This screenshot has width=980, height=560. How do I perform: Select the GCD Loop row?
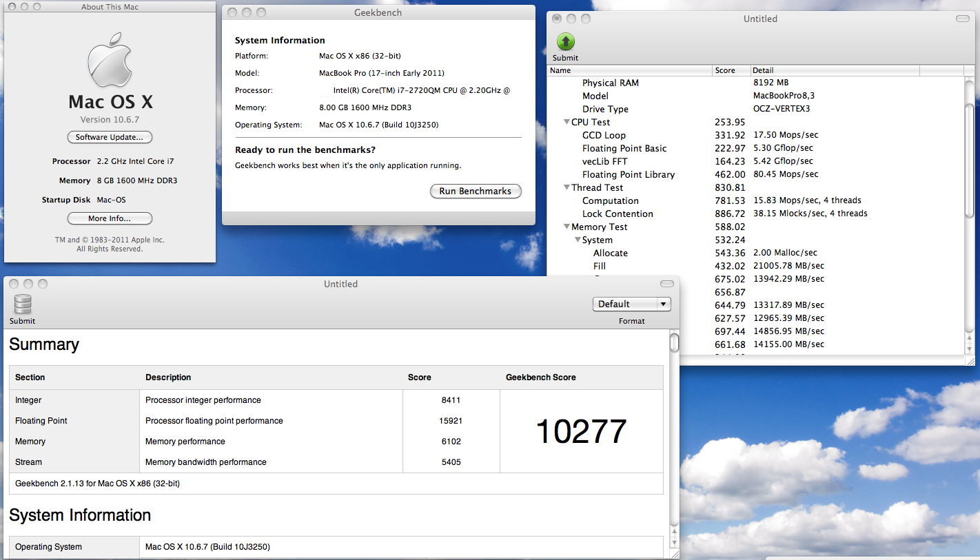(756, 135)
